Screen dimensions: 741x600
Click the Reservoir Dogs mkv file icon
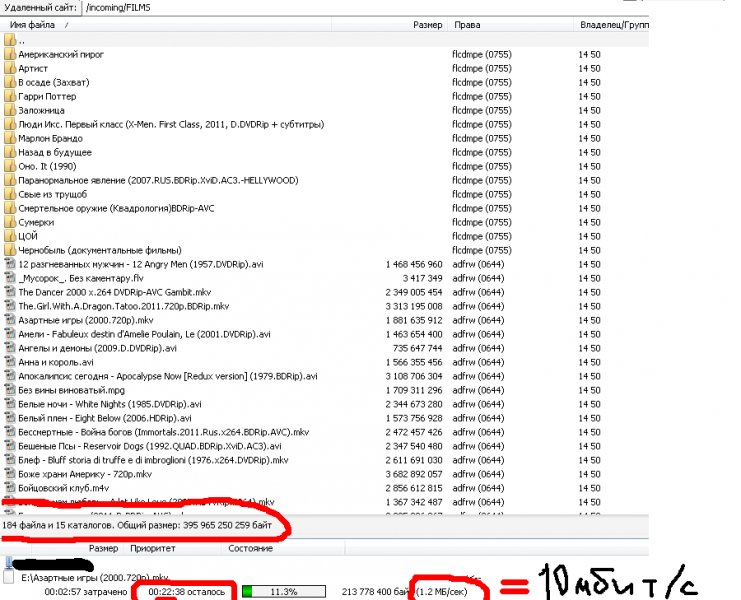click(9, 446)
